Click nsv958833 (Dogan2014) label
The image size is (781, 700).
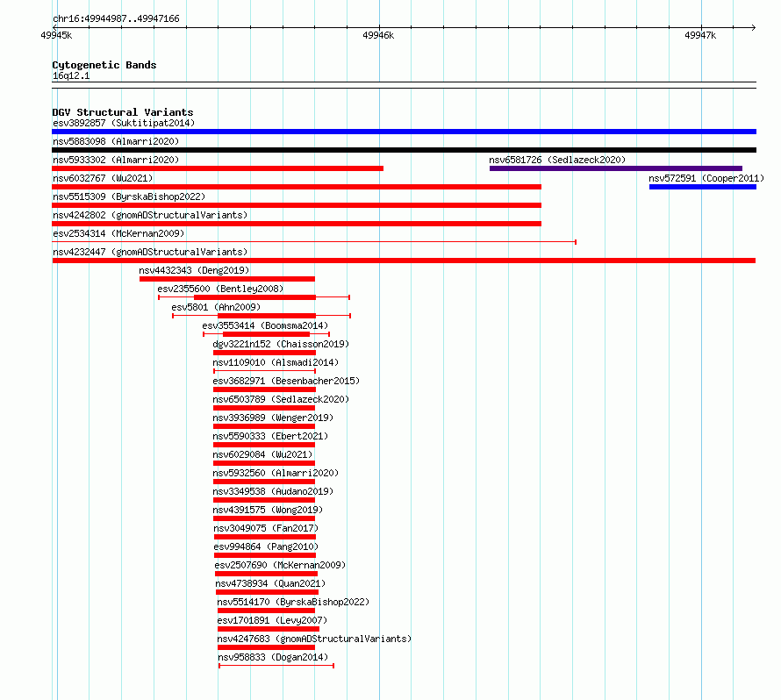tap(273, 657)
